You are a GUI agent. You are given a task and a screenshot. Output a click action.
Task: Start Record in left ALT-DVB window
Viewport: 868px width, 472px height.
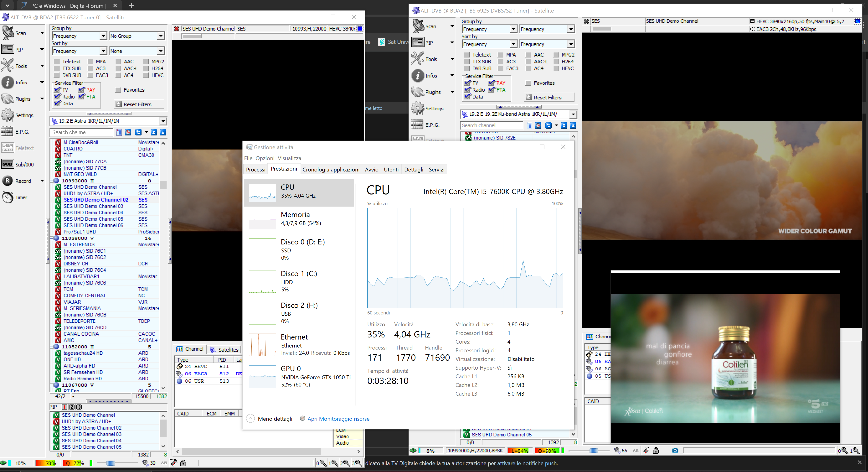(x=16, y=181)
